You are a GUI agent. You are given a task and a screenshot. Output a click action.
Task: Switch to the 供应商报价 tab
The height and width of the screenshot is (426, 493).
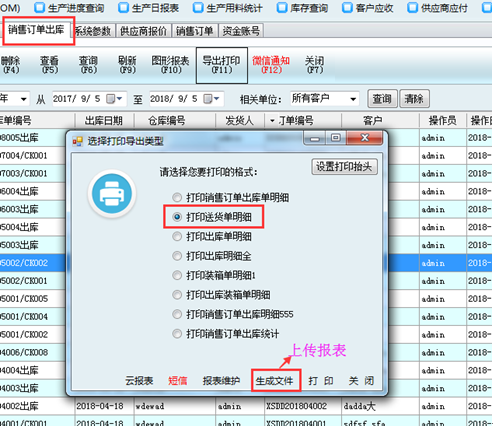pos(143,31)
